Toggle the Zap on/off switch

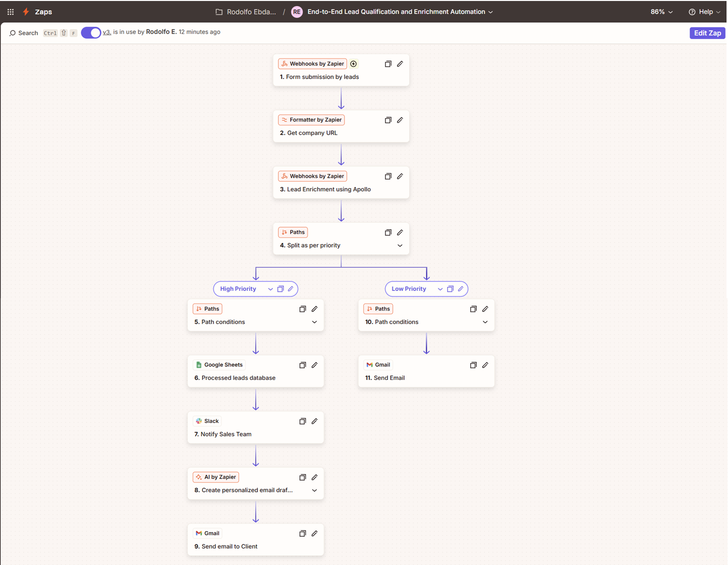[91, 33]
